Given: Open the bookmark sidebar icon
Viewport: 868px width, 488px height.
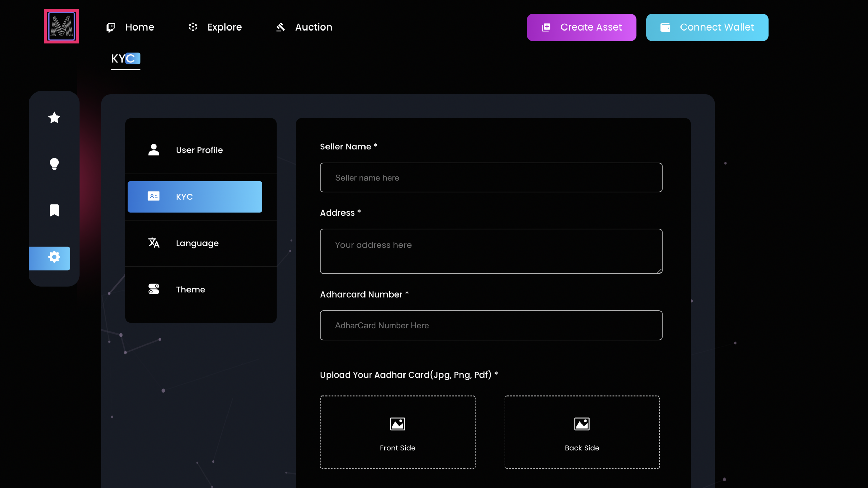Looking at the screenshot, I should (x=54, y=210).
